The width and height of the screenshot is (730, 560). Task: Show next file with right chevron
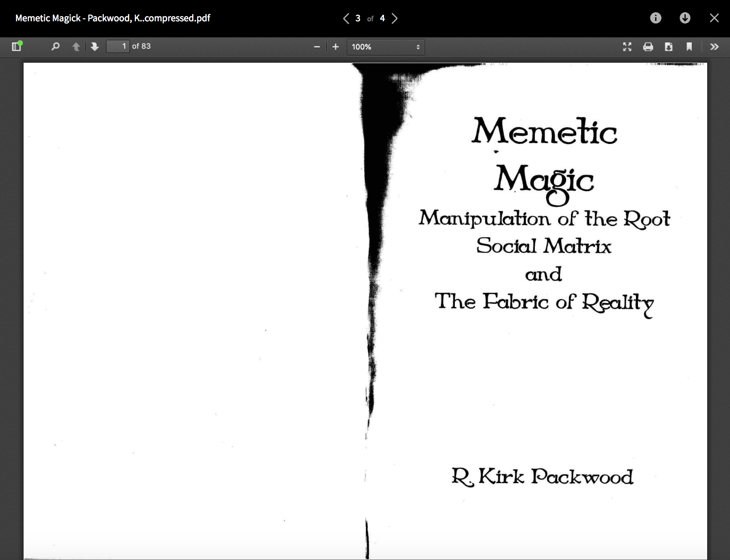click(x=395, y=18)
